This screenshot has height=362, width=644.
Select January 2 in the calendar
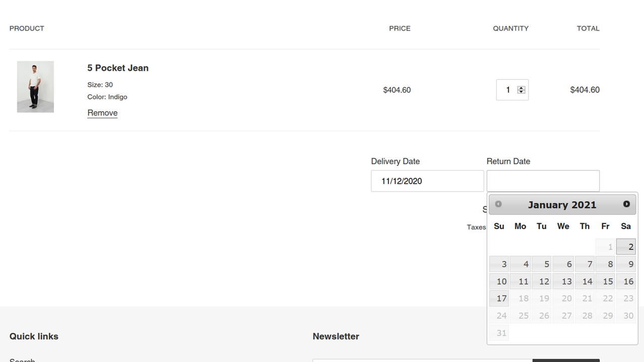tap(626, 246)
